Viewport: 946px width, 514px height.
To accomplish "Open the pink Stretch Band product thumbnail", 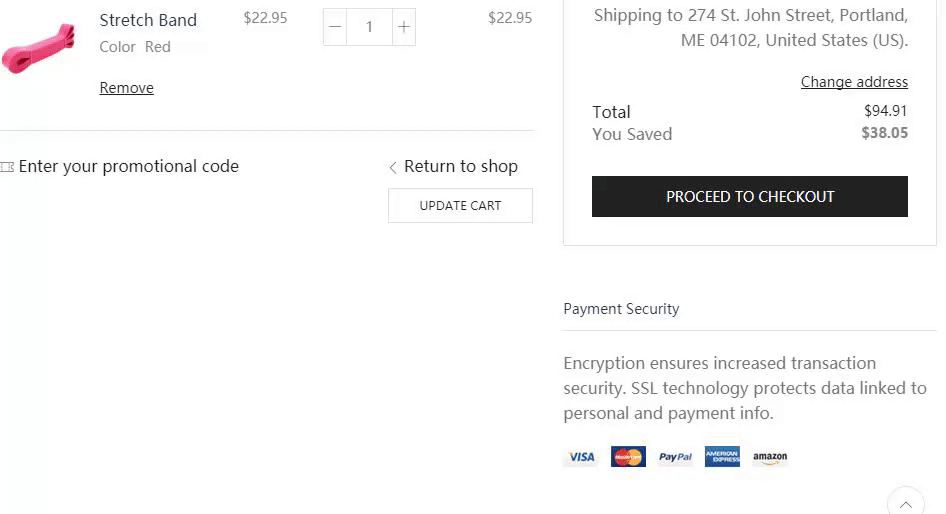I will [x=38, y=47].
